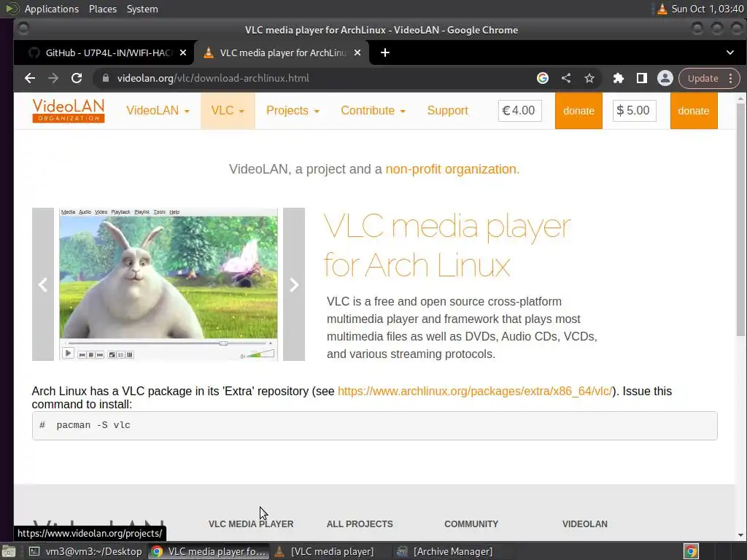Switch to Archive Manager taskbar window
The image size is (747, 560).
coord(448,551)
